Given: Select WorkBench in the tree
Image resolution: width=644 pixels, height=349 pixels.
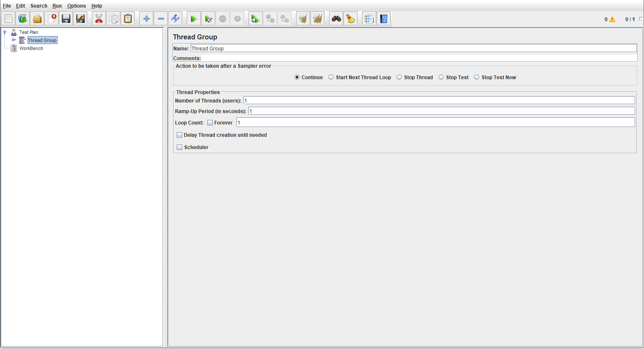Looking at the screenshot, I should coord(31,48).
